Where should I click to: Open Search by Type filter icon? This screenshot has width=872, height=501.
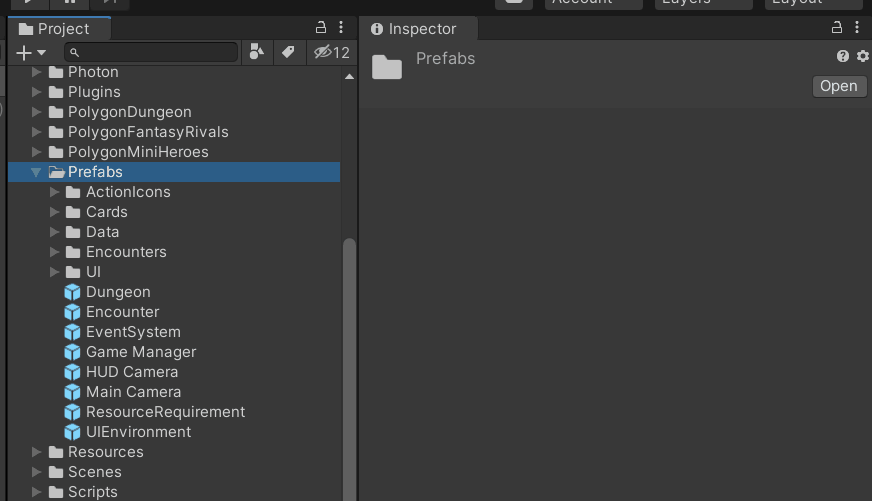(x=256, y=52)
